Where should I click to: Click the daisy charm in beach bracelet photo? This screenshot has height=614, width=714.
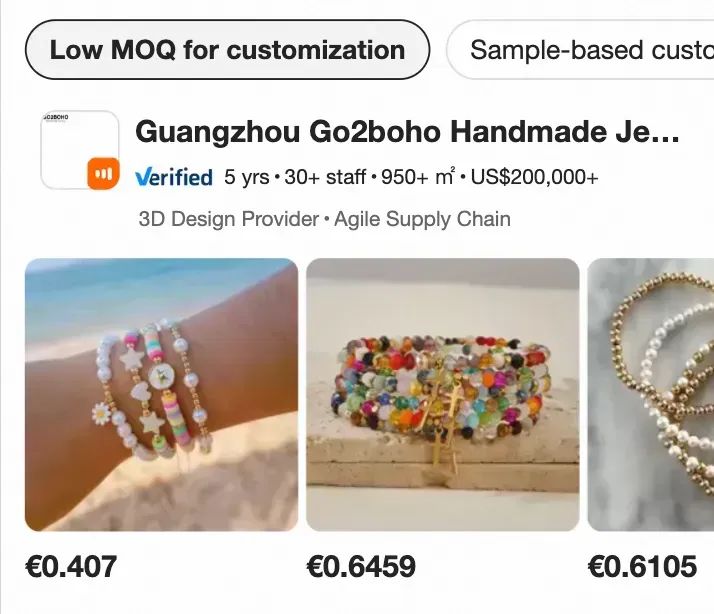101,411
